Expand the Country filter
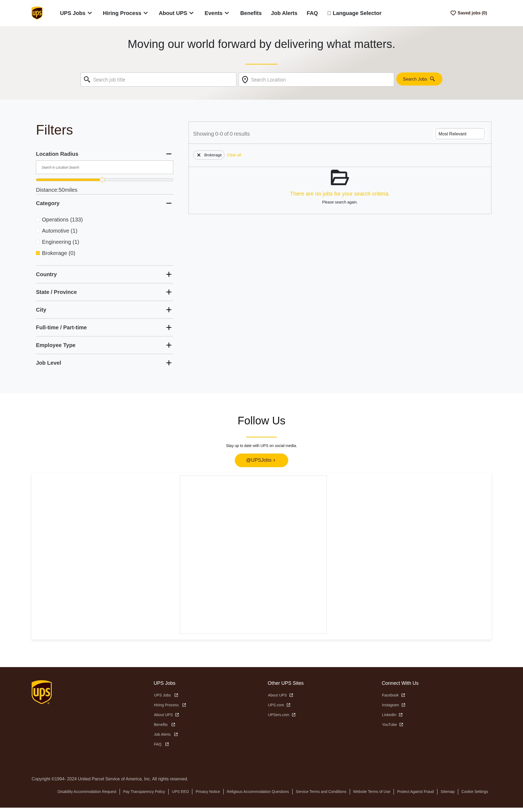 169,274
